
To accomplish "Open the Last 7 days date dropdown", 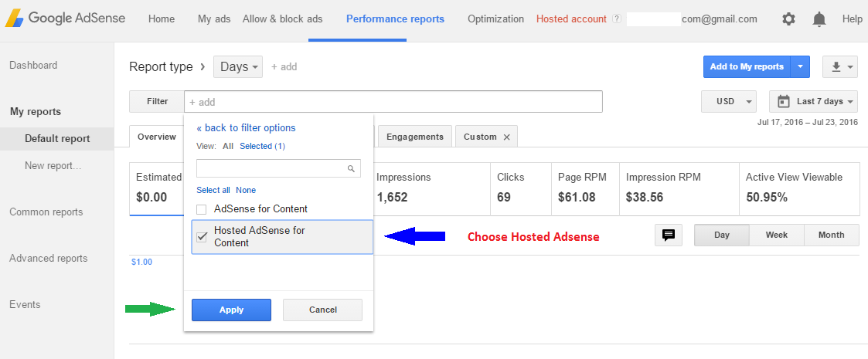I will [x=813, y=102].
